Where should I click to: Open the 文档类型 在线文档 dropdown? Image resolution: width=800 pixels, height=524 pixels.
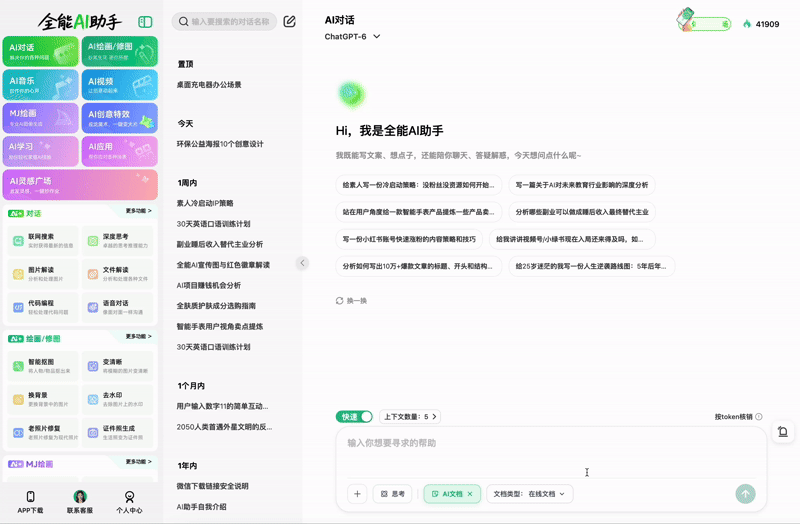click(x=530, y=494)
